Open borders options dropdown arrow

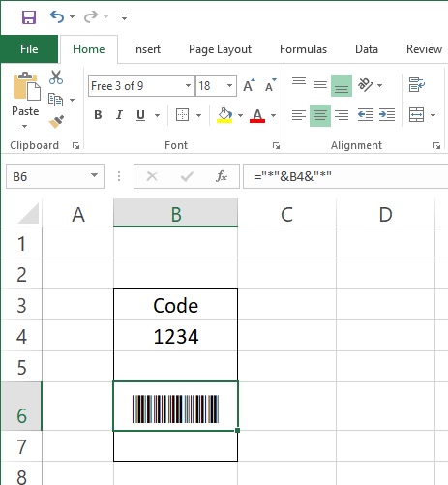(198, 115)
